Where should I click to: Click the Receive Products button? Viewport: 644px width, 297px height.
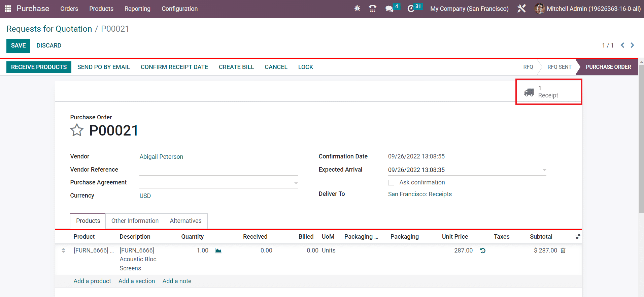(x=39, y=67)
